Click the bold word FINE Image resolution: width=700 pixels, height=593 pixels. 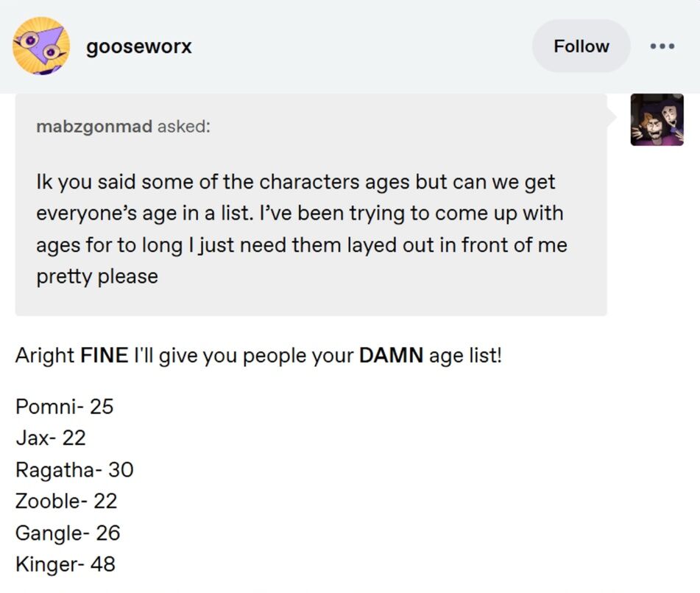point(104,357)
